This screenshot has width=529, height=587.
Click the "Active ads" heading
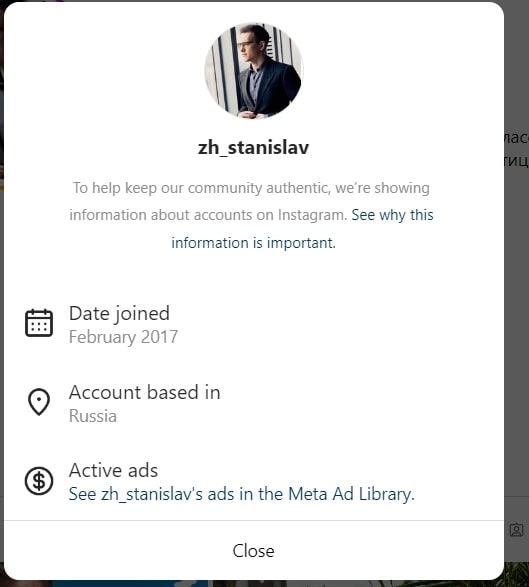coord(113,470)
